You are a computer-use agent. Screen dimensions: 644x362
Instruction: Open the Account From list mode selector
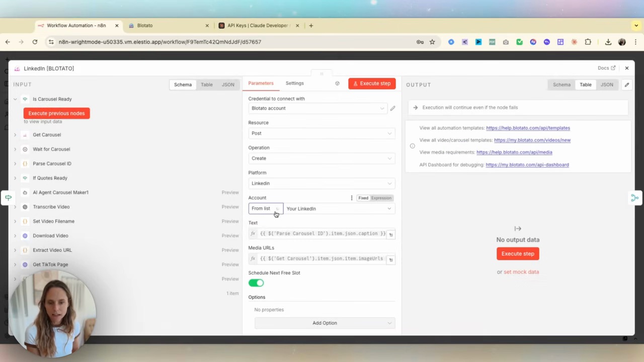[266, 209]
